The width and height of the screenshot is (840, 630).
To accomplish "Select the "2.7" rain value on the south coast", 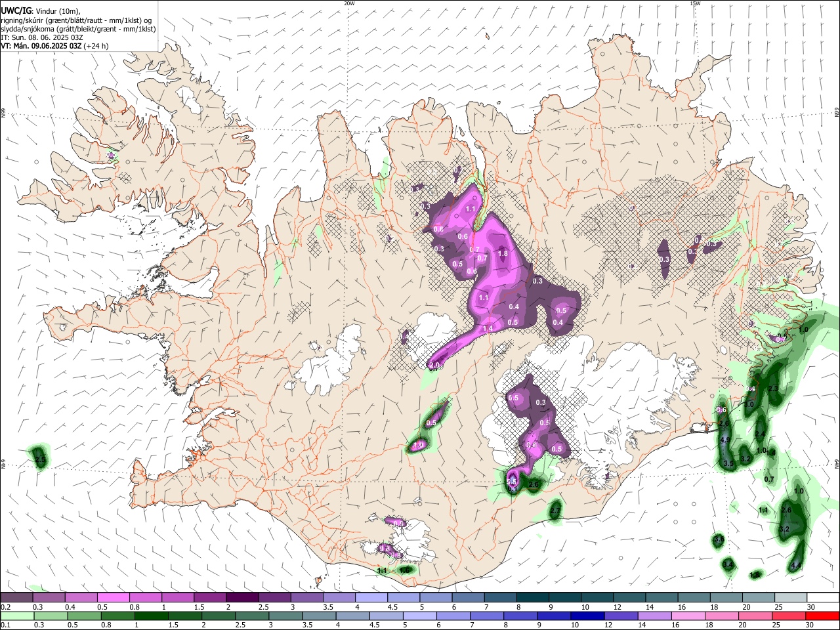I will tap(555, 511).
